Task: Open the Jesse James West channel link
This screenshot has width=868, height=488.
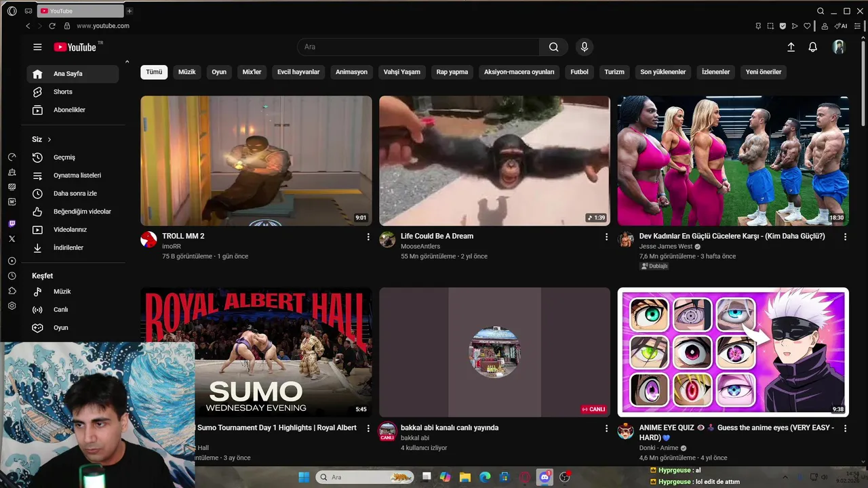Action: point(666,247)
